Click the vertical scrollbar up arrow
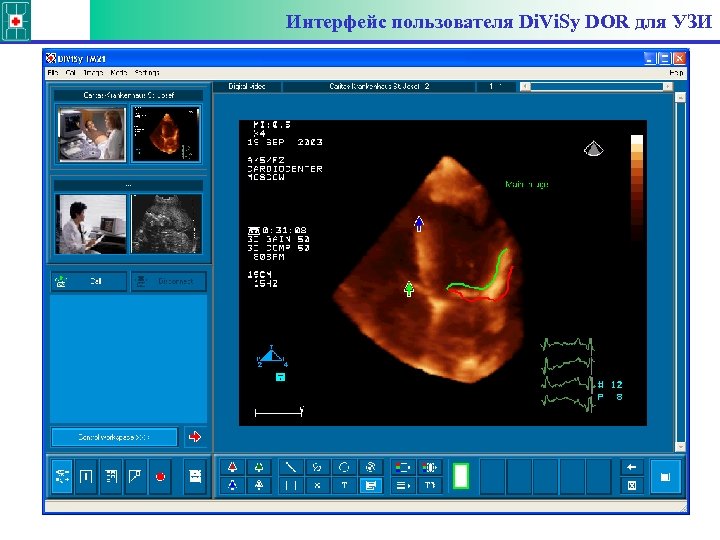The image size is (720, 540). (x=681, y=97)
